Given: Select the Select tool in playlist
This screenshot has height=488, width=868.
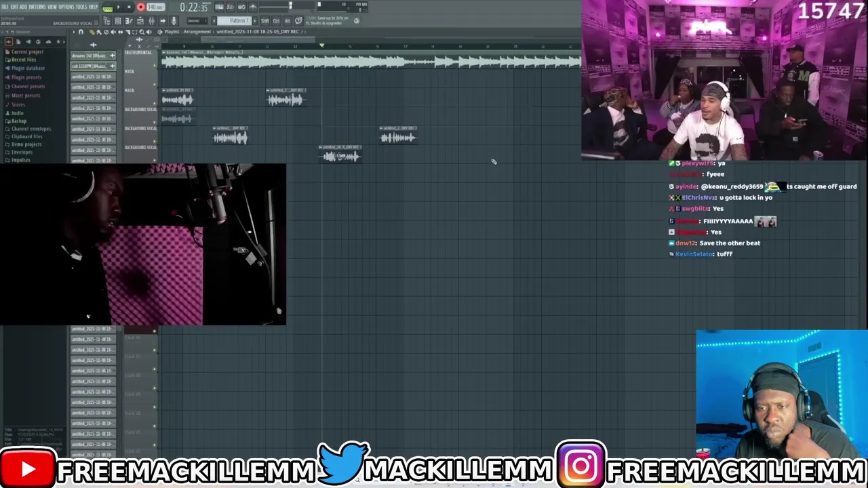Looking at the screenshot, I should pyautogui.click(x=134, y=32).
